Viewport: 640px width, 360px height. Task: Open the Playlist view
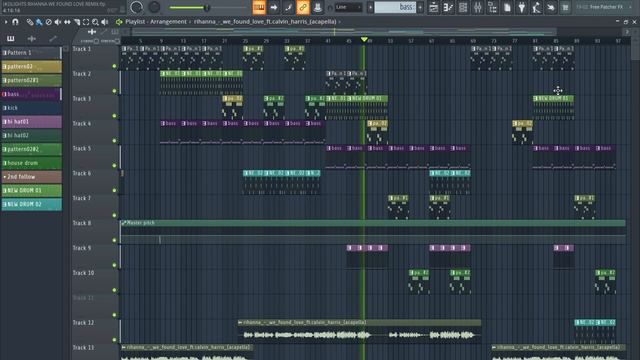click(x=433, y=7)
